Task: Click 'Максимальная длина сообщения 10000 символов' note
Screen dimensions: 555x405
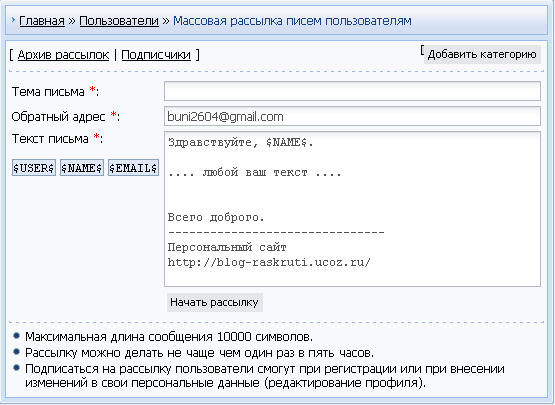Action: 169,337
